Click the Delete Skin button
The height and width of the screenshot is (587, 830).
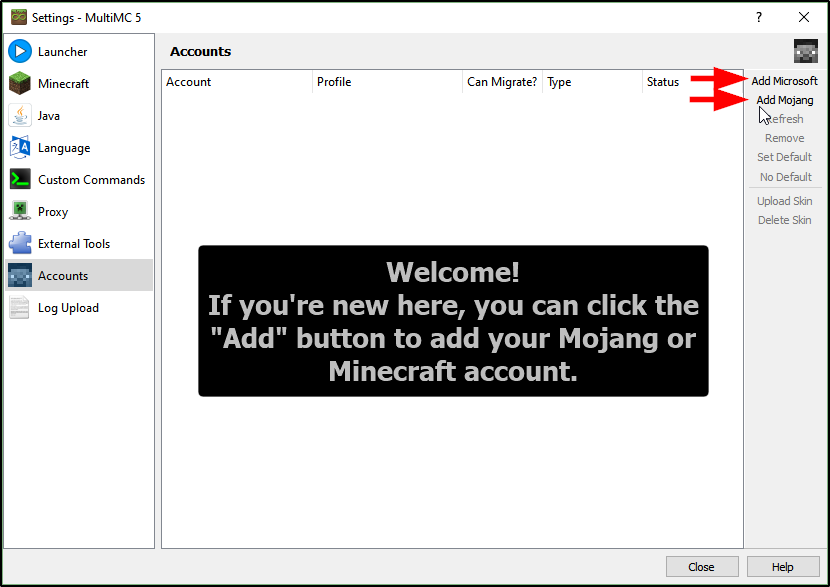(x=784, y=220)
